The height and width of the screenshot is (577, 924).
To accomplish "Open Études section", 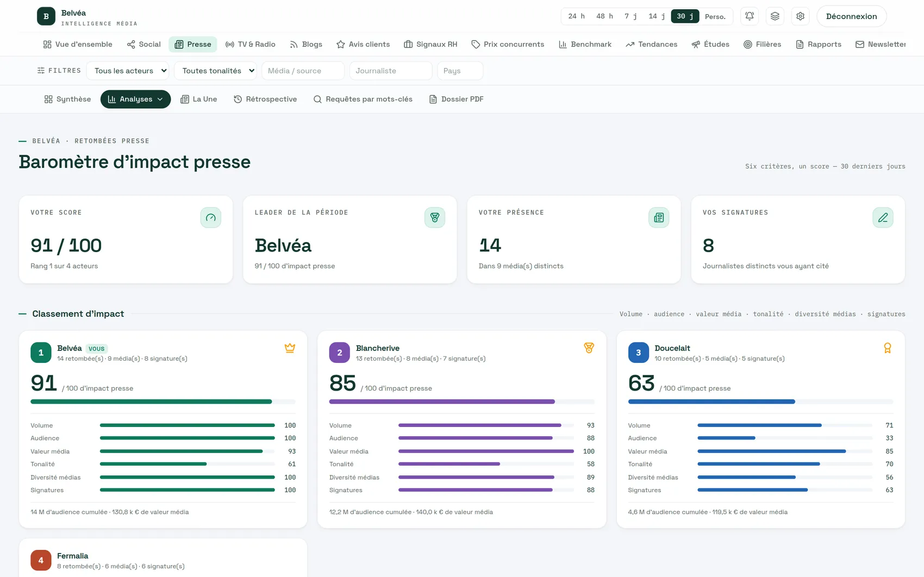I will 710,45.
